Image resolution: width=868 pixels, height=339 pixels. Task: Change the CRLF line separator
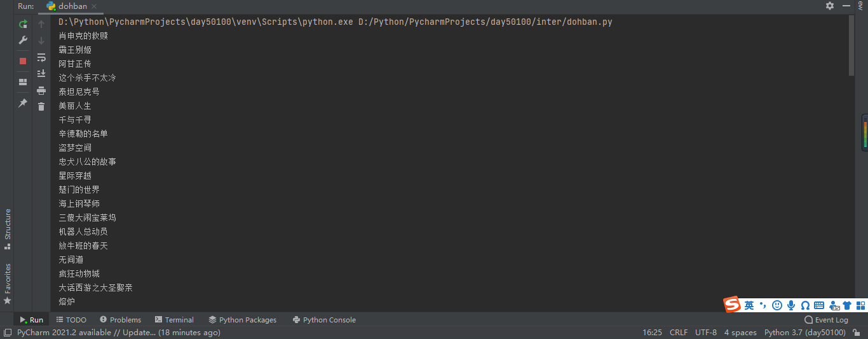(x=679, y=333)
